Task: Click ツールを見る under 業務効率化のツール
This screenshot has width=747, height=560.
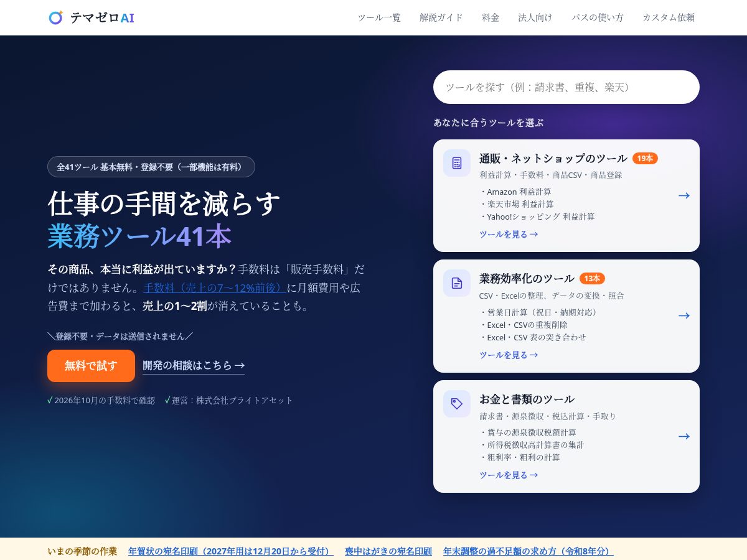Action: coord(509,355)
